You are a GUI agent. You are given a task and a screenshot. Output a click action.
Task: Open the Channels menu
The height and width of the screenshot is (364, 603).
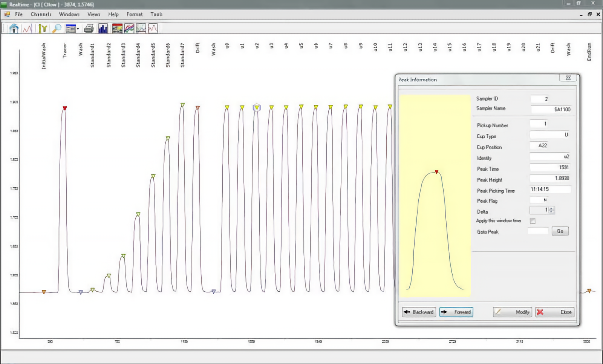[x=41, y=14]
